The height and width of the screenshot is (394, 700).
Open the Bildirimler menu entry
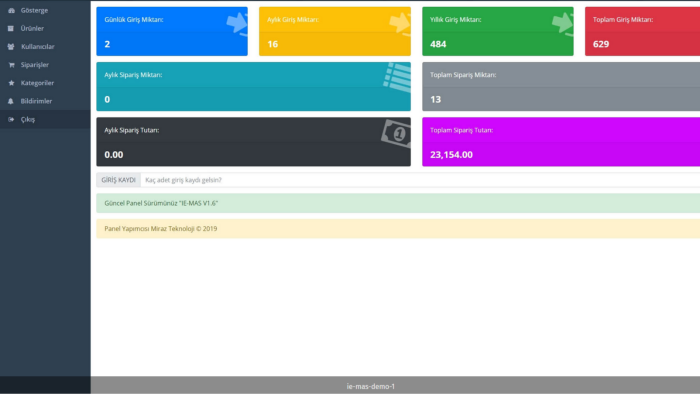[36, 101]
